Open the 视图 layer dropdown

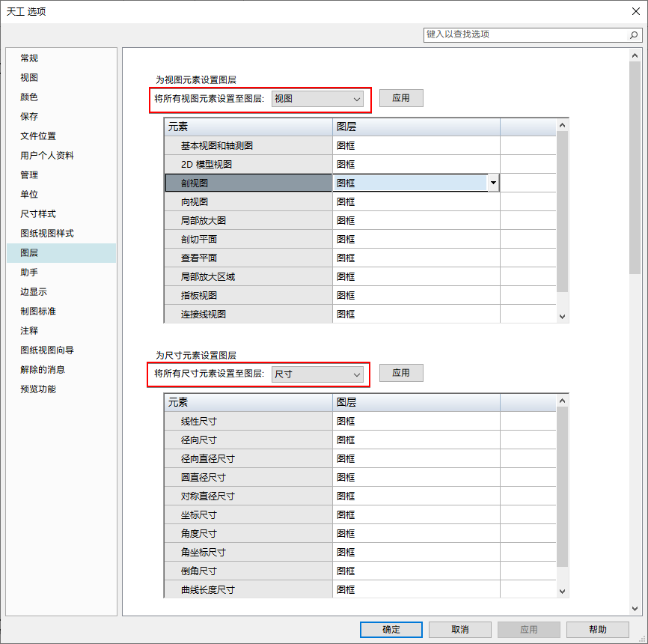tap(317, 99)
